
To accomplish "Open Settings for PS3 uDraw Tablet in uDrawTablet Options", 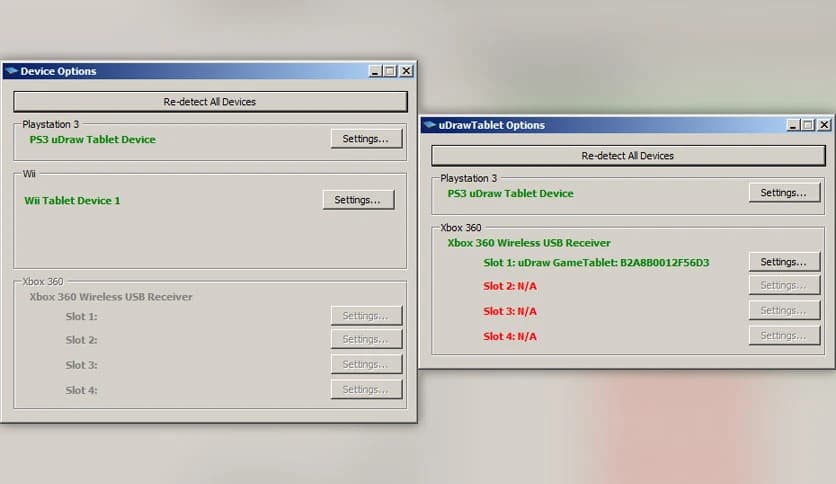I will [784, 192].
